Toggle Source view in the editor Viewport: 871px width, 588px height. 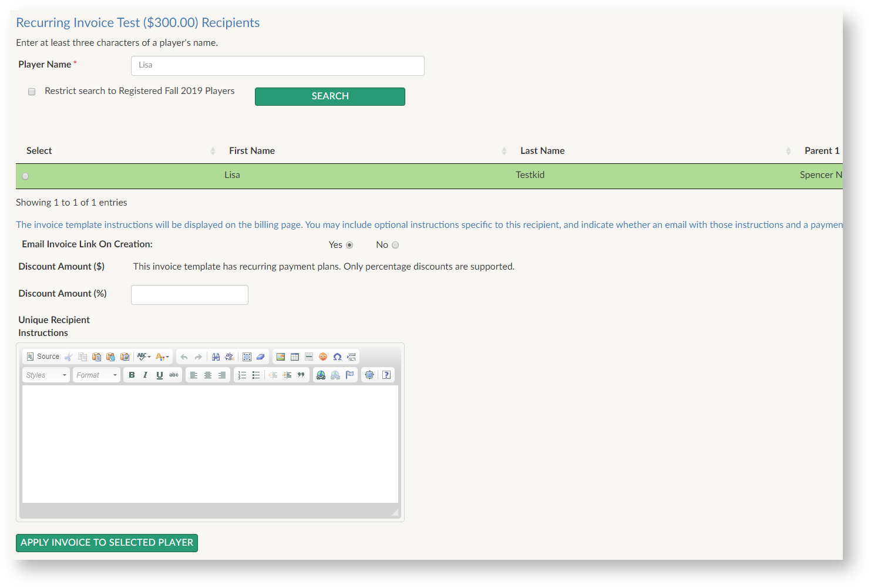click(x=43, y=357)
